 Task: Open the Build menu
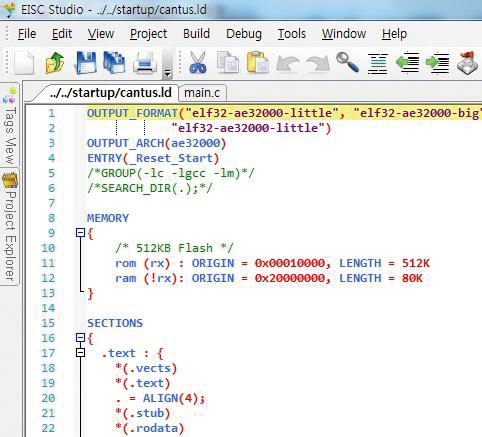pos(196,34)
